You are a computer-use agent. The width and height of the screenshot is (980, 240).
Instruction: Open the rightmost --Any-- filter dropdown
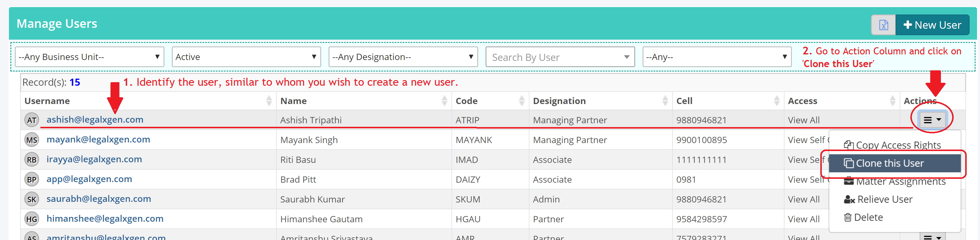(716, 57)
